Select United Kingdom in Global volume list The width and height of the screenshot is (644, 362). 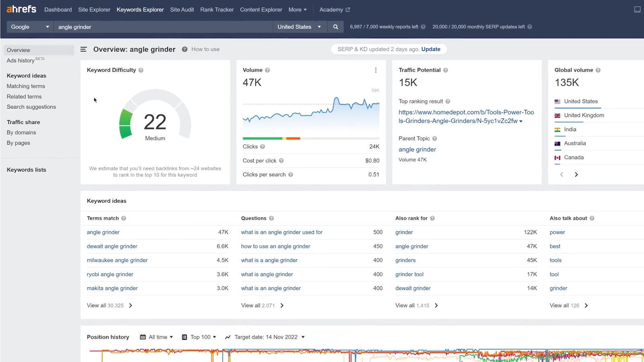[x=584, y=115]
